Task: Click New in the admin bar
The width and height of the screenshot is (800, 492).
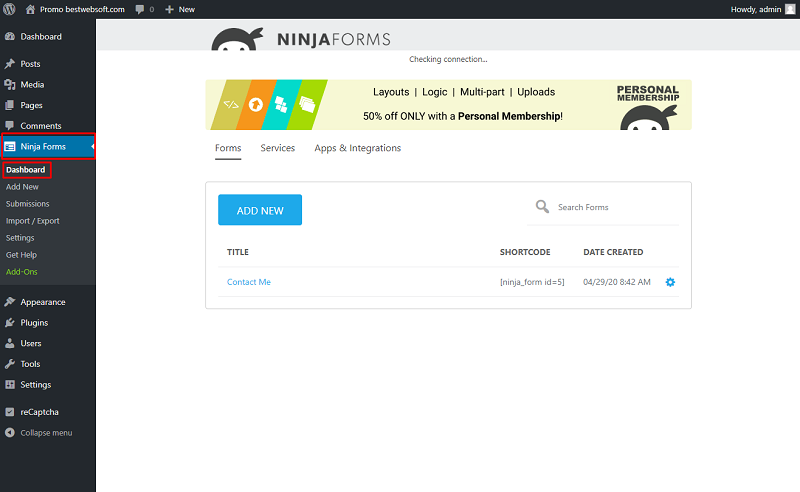Action: coord(187,9)
